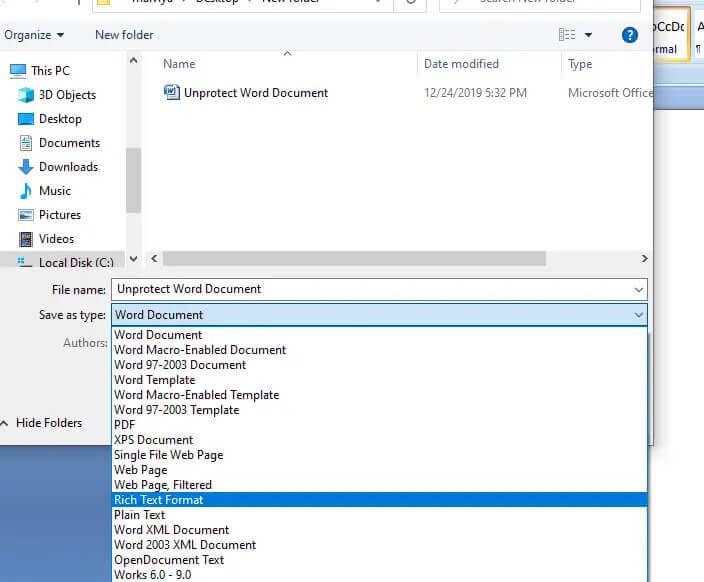Viewport: 704px width, 582px height.
Task: Collapse the Save as type dropdown arrow
Action: (x=638, y=315)
